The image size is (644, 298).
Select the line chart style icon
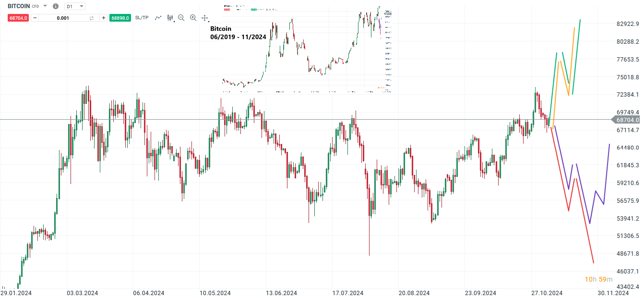pos(157,18)
